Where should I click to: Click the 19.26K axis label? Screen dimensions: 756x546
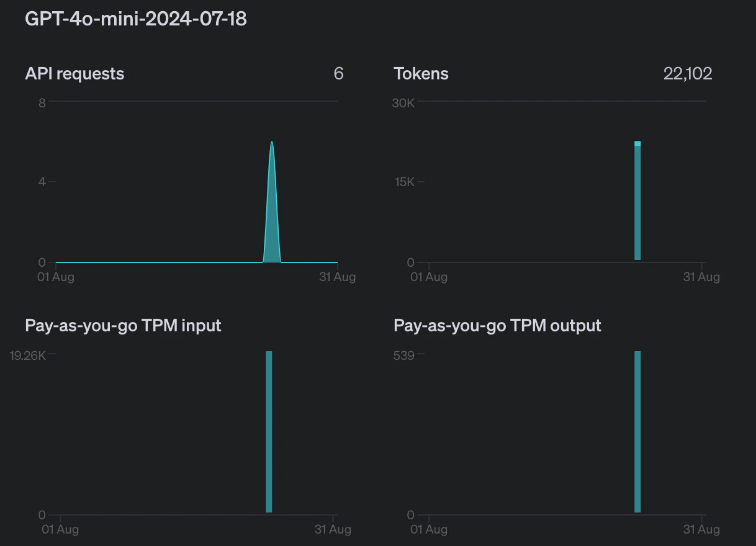pyautogui.click(x=28, y=356)
